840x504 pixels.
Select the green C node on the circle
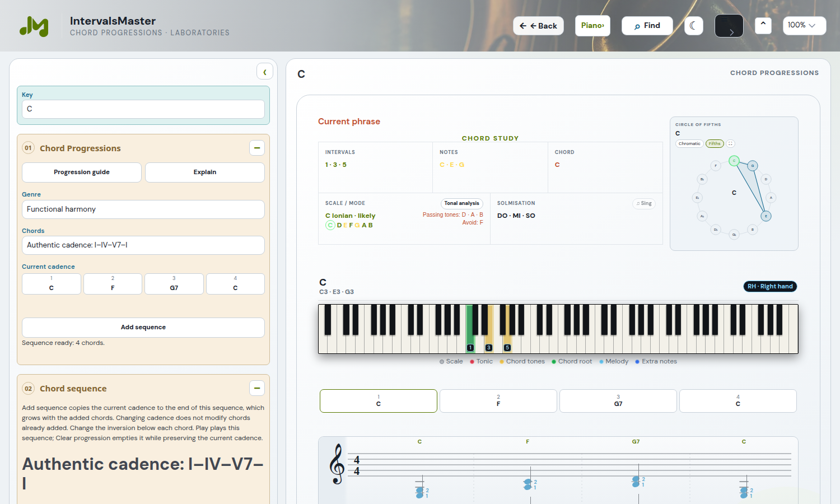(734, 161)
